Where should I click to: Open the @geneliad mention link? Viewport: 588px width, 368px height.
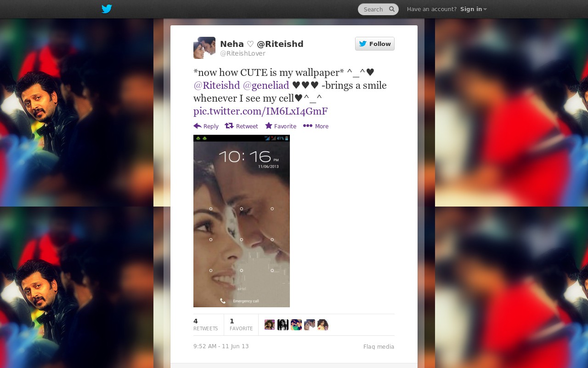pyautogui.click(x=266, y=85)
